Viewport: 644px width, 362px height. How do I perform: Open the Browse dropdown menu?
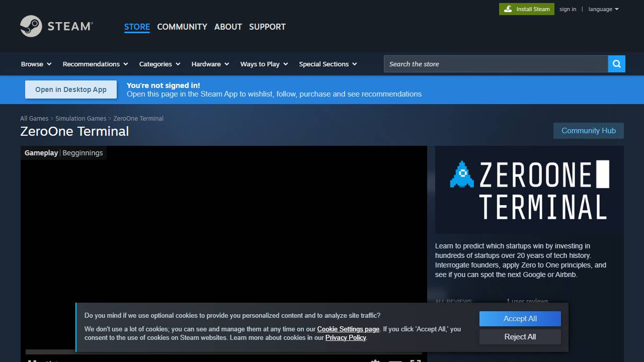(36, 64)
